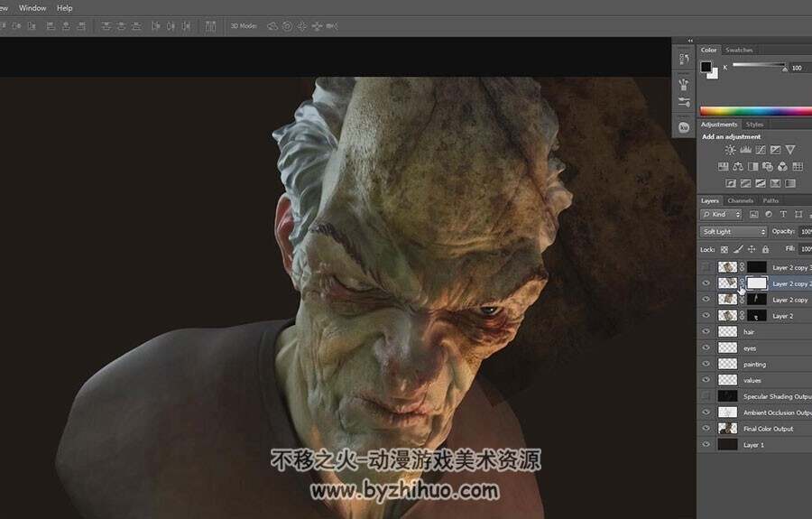Open the Soft Light blend mode dropdown
The width and height of the screenshot is (812, 519).
(x=734, y=232)
